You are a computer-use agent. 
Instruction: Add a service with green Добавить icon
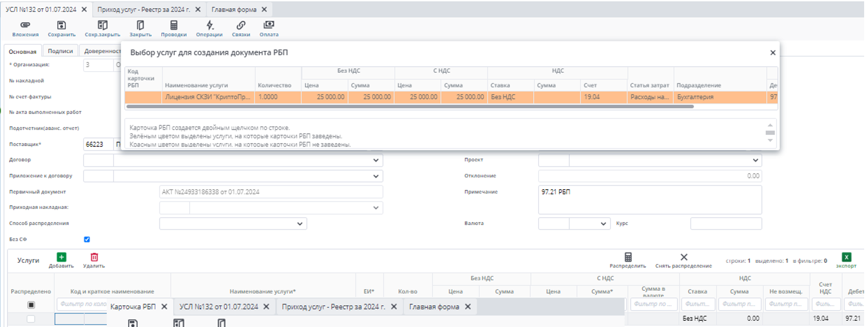[61, 258]
